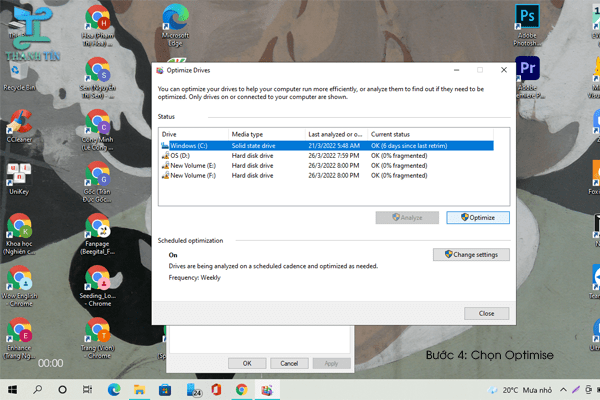The image size is (600, 400).
Task: Open File Explorer from the taskbar
Action: 139,389
